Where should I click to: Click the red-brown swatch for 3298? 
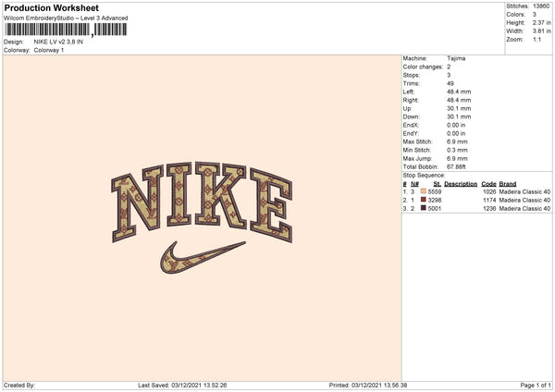coord(424,200)
